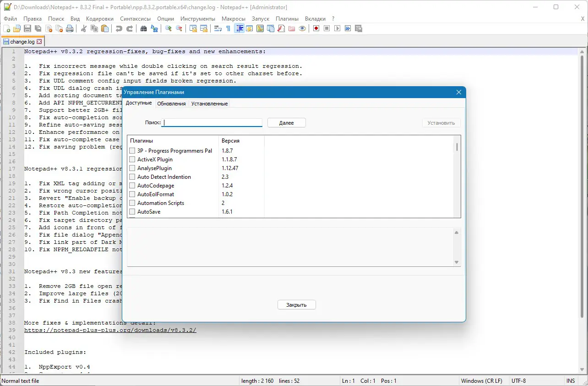The image size is (588, 386).
Task: Open the Установленные tab
Action: (x=209, y=104)
